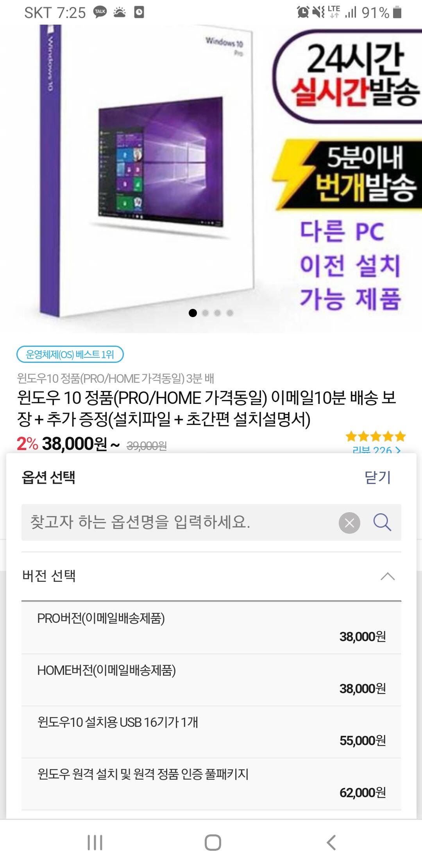
Task: Close option panel with 닫기
Action: [377, 477]
